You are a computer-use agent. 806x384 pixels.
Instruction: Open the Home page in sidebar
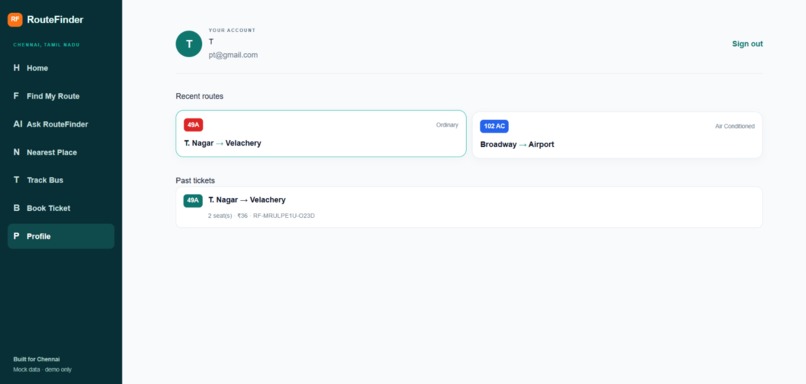61,68
